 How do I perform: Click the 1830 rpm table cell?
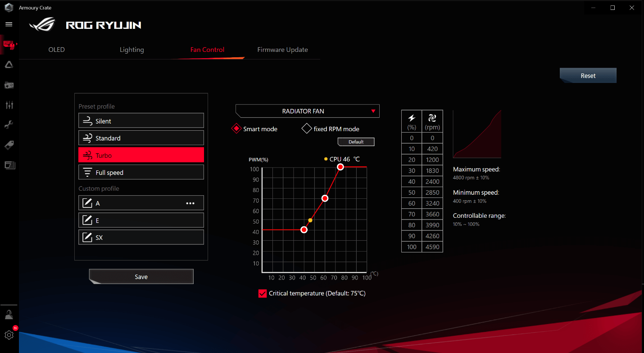click(x=432, y=171)
